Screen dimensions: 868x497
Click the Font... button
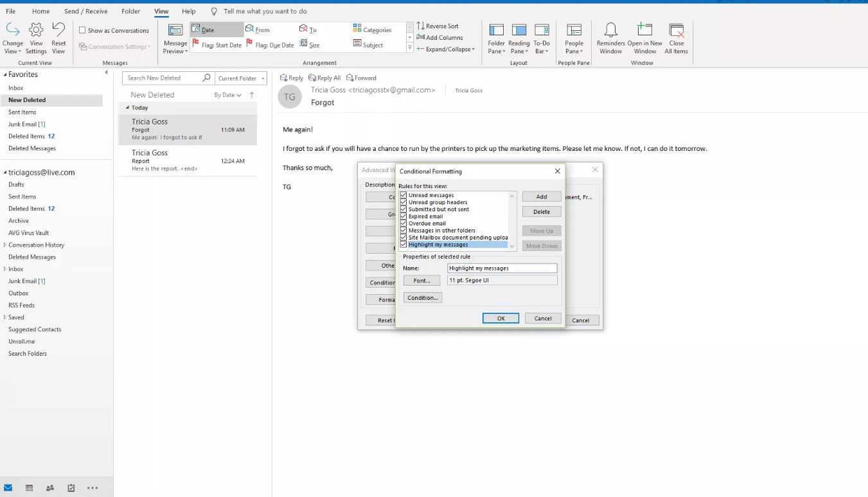pyautogui.click(x=421, y=281)
